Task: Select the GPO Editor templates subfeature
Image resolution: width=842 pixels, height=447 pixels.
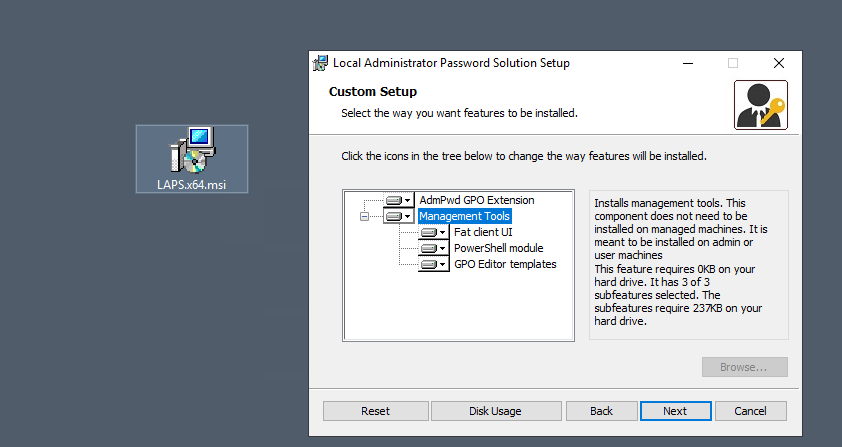Action: tap(505, 264)
